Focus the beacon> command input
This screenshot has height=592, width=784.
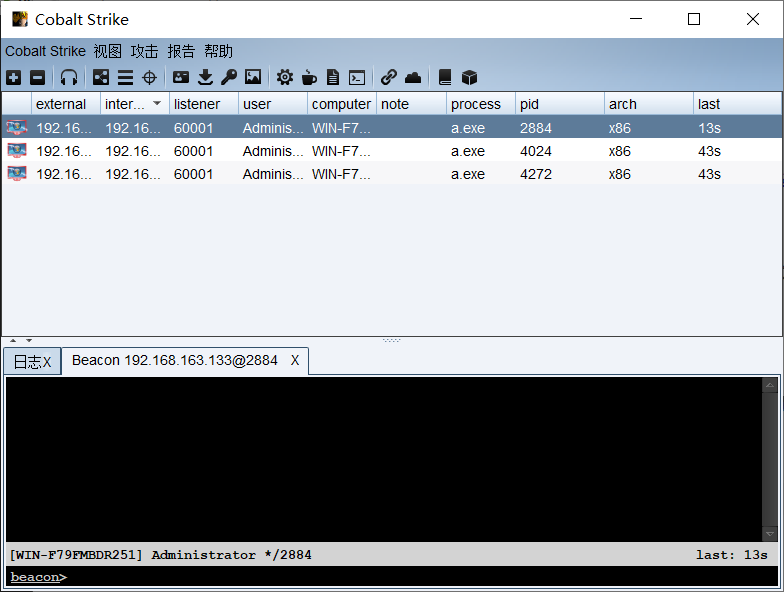[x=392, y=577]
